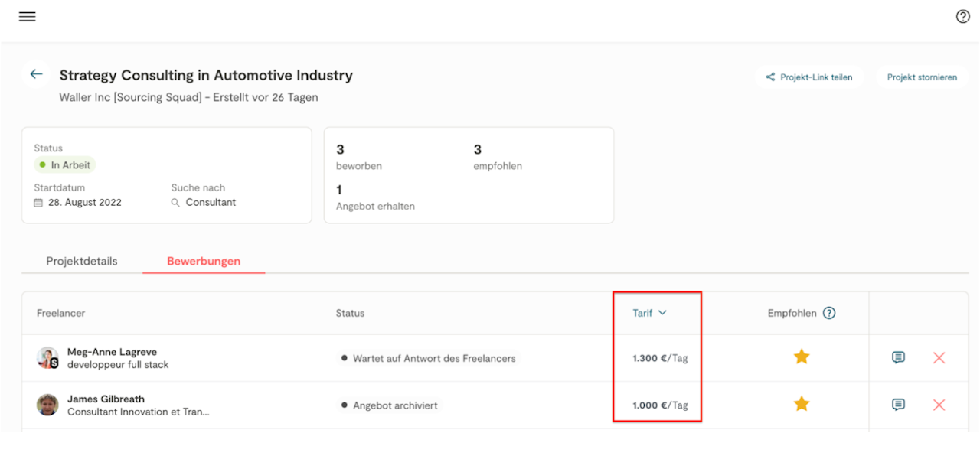Open message icon for Meg-Anne Lagreve
980x469 pixels.
[x=899, y=357]
